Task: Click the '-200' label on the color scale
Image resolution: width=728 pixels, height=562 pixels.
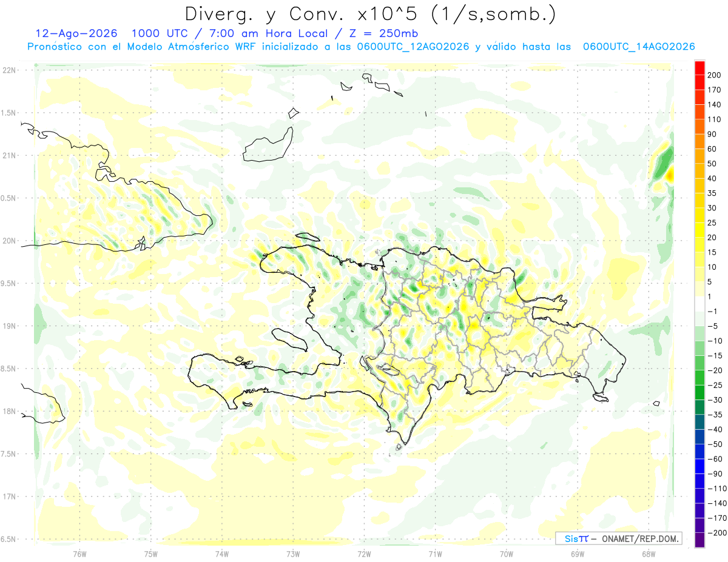Action: click(x=718, y=532)
